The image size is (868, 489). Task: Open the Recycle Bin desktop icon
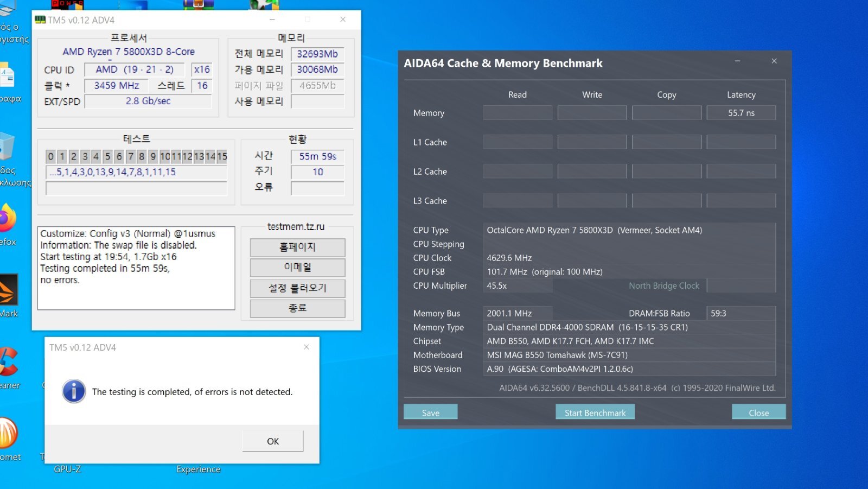pyautogui.click(x=7, y=146)
